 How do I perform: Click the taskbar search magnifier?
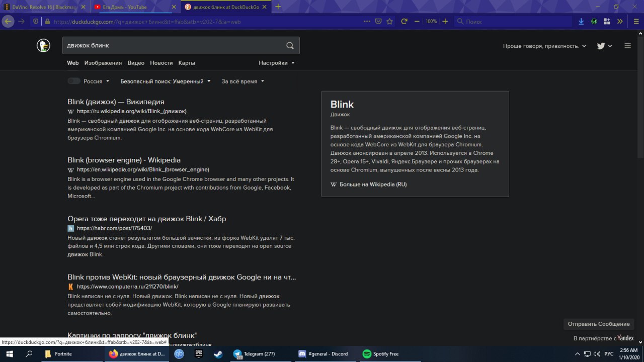[29, 354]
